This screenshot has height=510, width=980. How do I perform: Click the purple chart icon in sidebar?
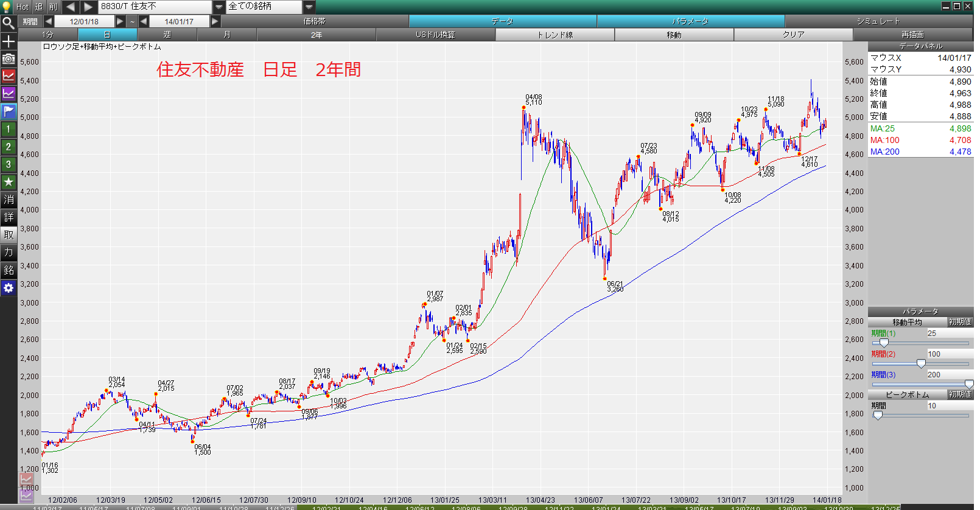(x=9, y=94)
